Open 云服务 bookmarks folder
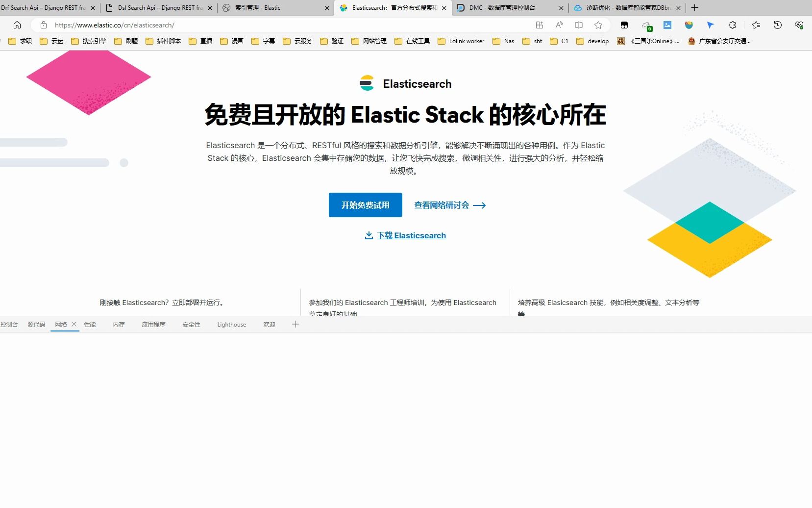Image resolution: width=812 pixels, height=508 pixels. point(297,41)
